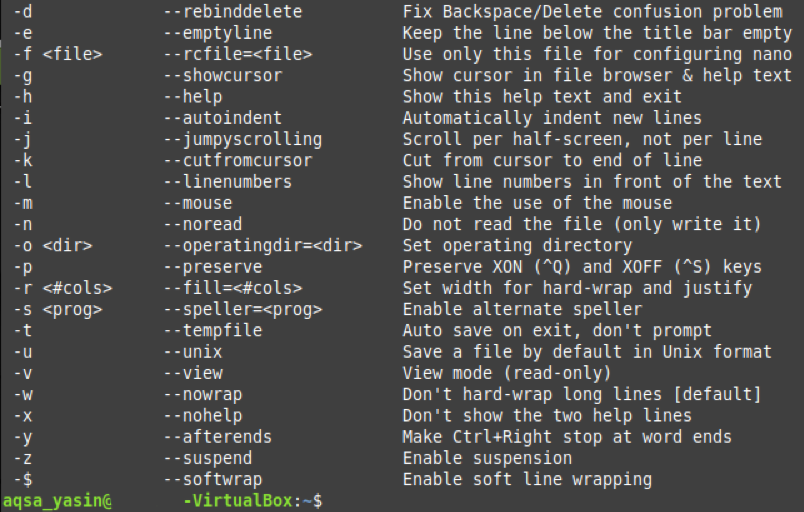Click the "Enable alternate speller" description

point(521,310)
